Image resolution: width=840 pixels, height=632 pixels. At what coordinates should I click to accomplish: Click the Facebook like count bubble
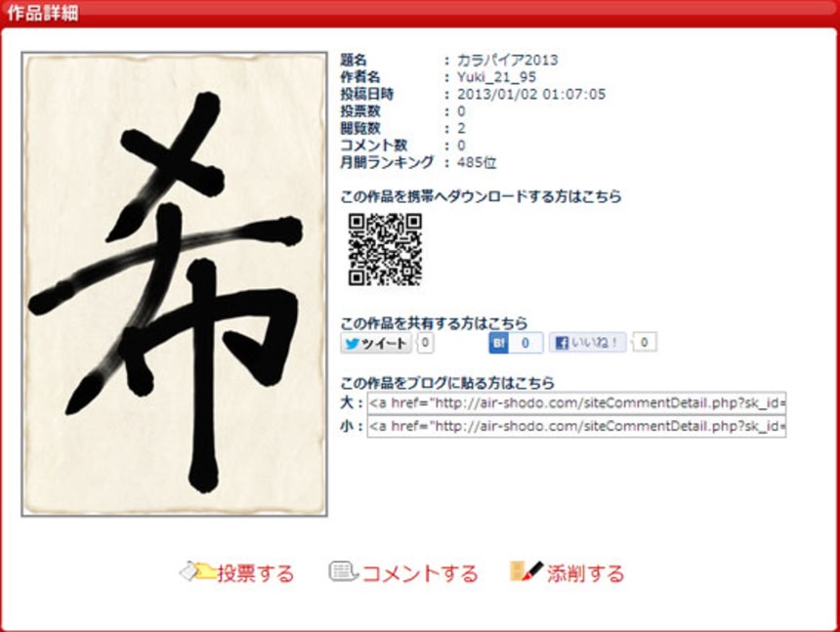645,342
